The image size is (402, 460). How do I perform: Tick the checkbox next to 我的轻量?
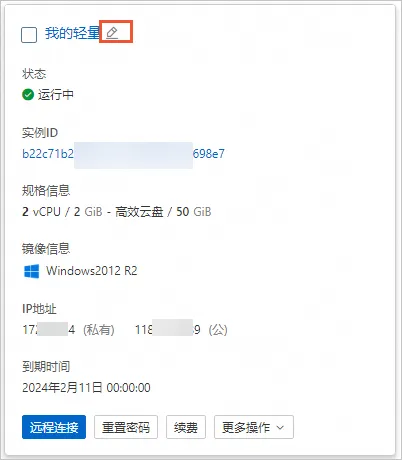(29, 35)
